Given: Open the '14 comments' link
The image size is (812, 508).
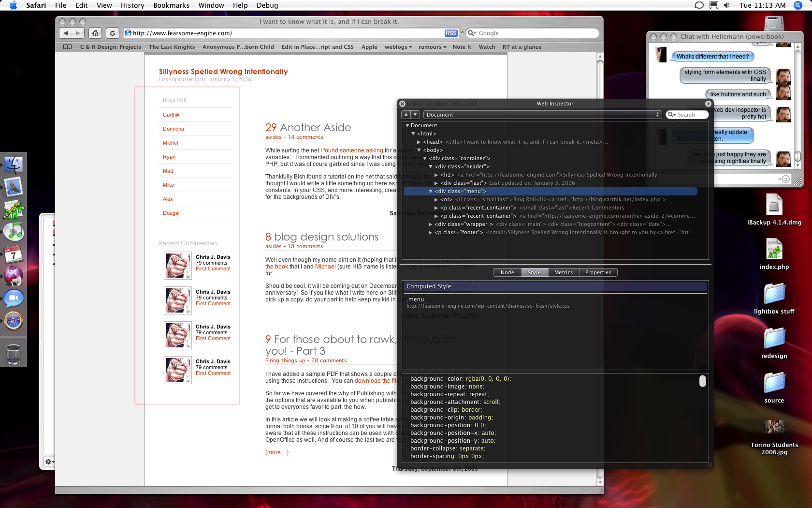Looking at the screenshot, I should (305, 137).
